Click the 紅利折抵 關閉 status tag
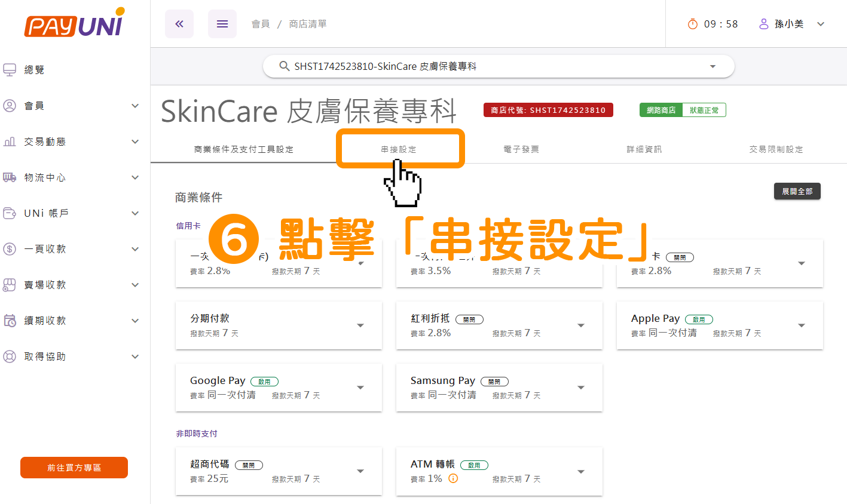This screenshot has height=504, width=847. pos(469,319)
